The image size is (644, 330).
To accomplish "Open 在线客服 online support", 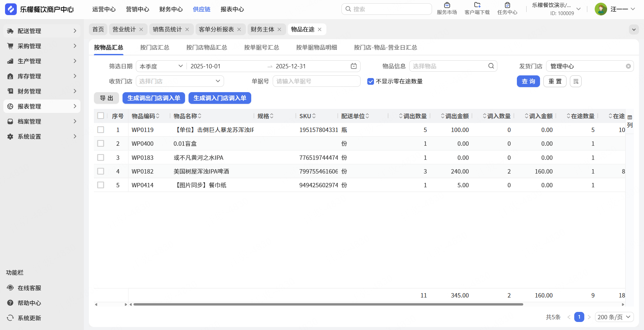I will 29,288.
